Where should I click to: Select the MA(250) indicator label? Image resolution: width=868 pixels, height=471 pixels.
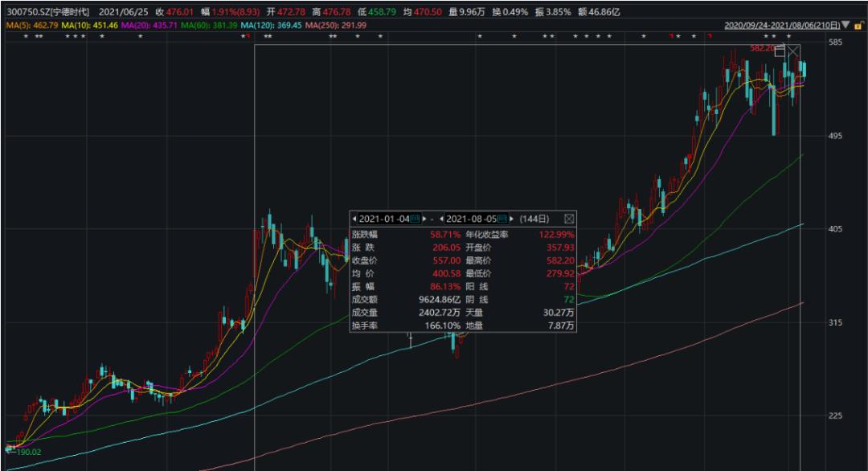click(336, 26)
